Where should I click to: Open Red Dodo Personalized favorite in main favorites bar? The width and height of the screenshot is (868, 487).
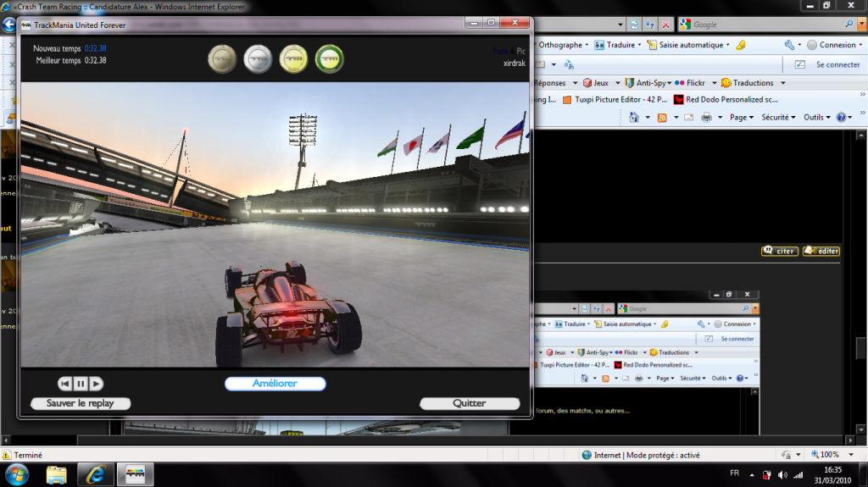(x=726, y=100)
